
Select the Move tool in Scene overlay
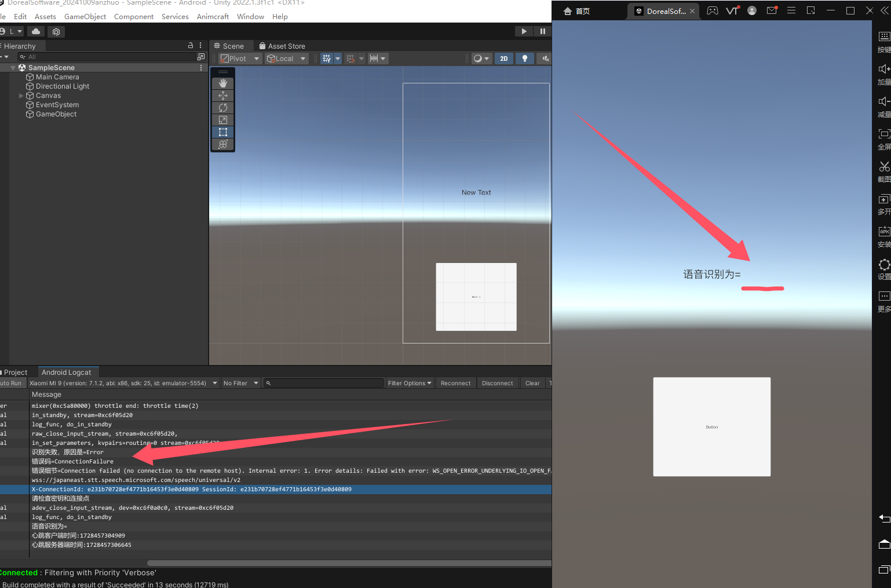click(223, 96)
